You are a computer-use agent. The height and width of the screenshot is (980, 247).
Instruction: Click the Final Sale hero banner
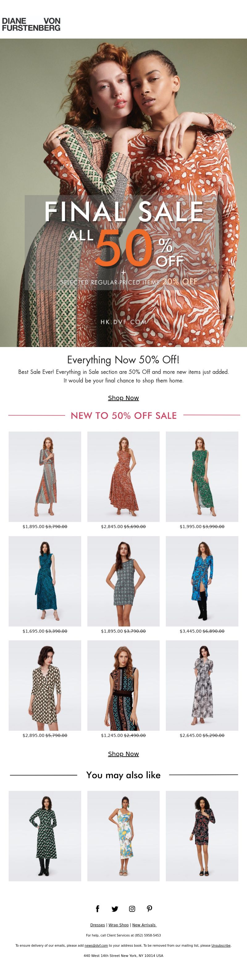pyautogui.click(x=123, y=192)
